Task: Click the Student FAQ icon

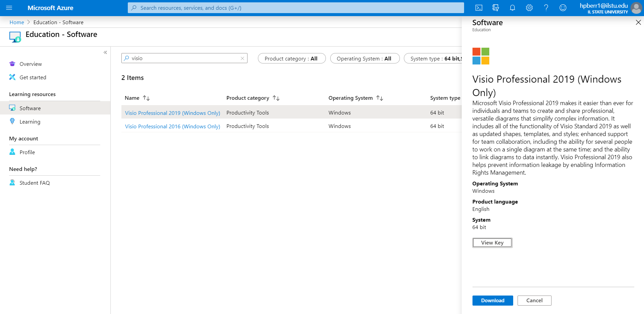Action: pyautogui.click(x=12, y=182)
